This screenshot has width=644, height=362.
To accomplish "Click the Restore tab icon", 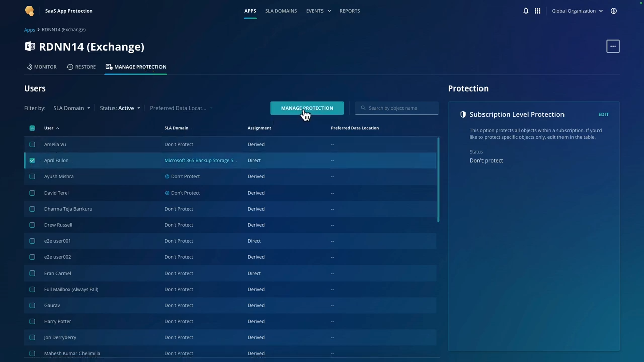I will pyautogui.click(x=70, y=67).
